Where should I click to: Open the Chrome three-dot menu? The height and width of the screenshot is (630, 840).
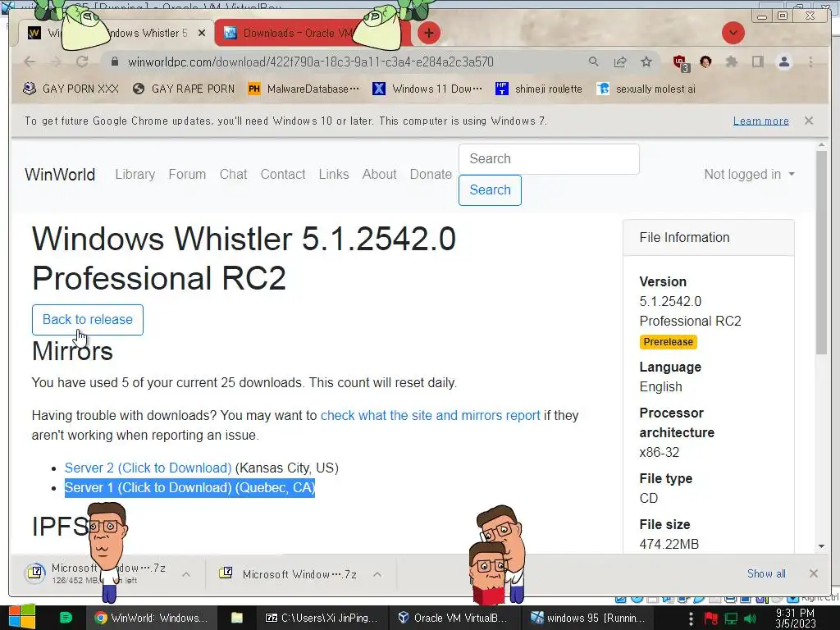811,62
